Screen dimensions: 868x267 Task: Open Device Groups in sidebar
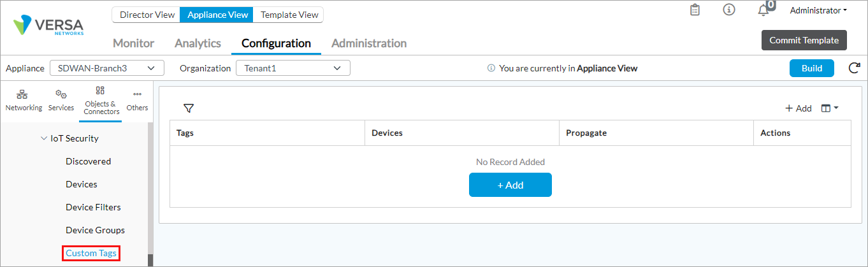(95, 230)
